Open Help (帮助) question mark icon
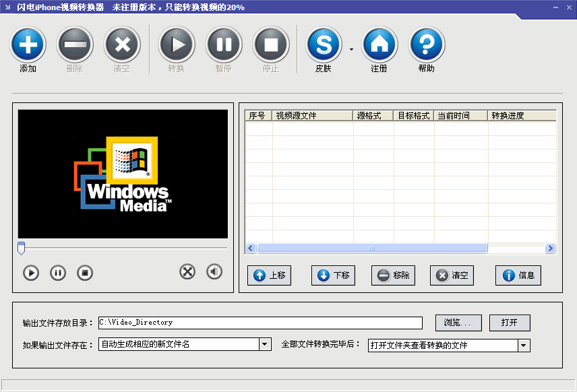Image resolution: width=577 pixels, height=392 pixels. coord(427,45)
